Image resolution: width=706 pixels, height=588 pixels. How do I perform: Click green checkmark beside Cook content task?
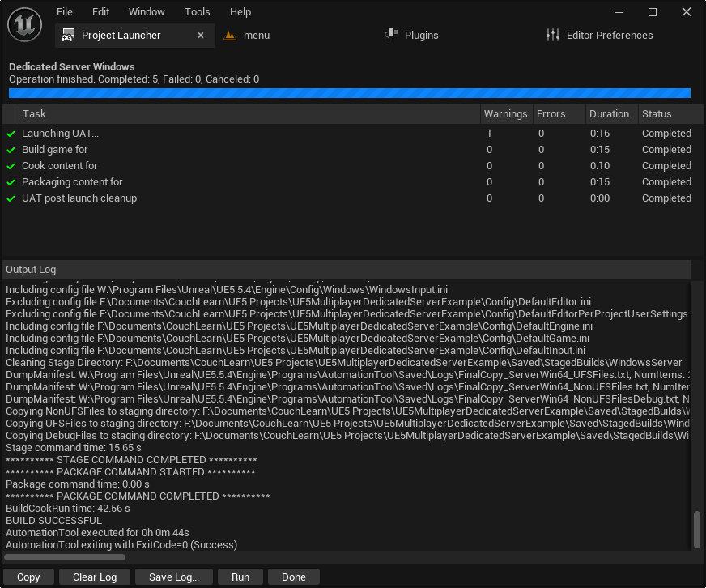tap(11, 166)
